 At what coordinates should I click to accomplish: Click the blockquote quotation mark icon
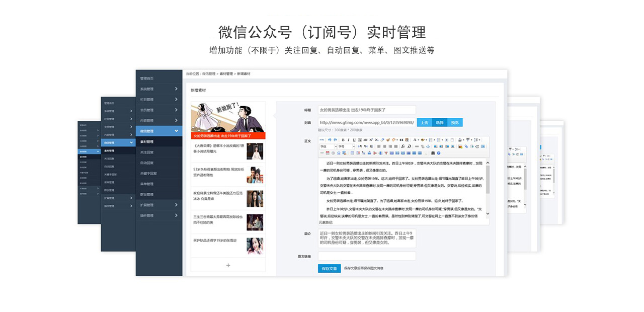pyautogui.click(x=401, y=140)
